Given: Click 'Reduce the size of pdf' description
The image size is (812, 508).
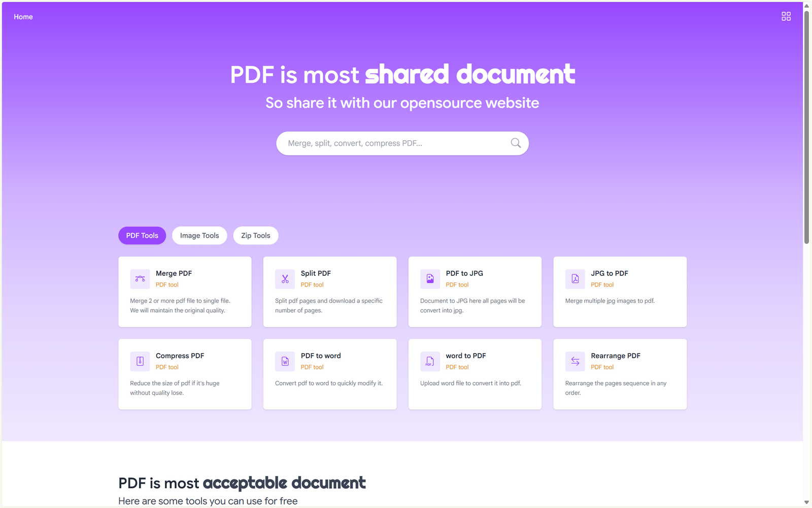Looking at the screenshot, I should point(175,388).
